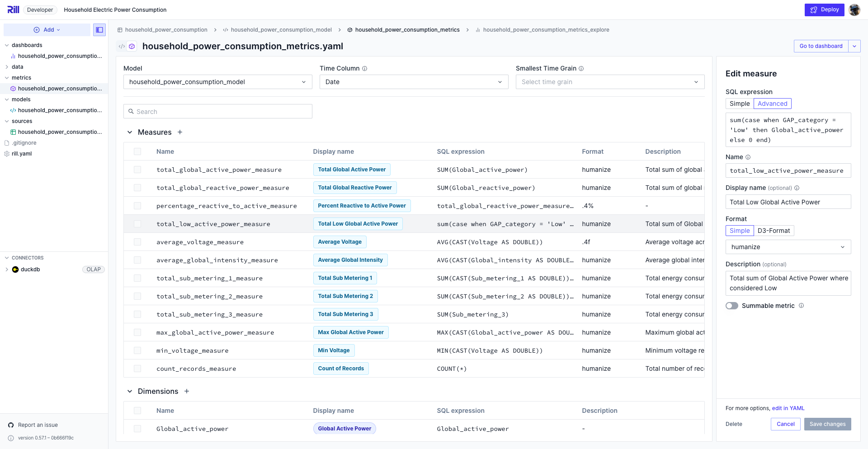868x449 pixels.
Task: Open the humanize format dropdown
Action: [788, 247]
